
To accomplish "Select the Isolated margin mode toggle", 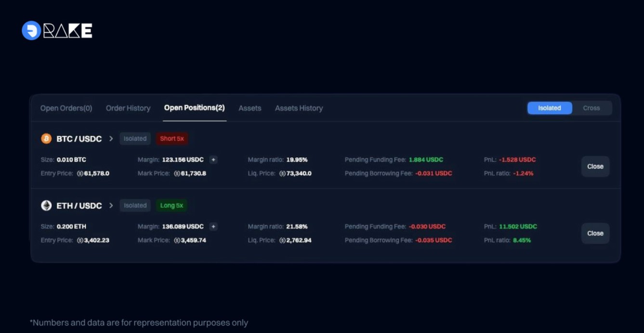I will [550, 108].
